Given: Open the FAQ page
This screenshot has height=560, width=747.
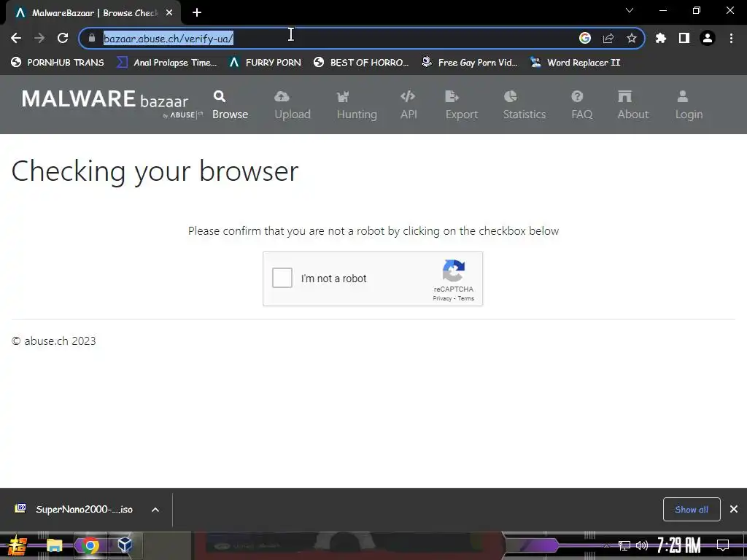Looking at the screenshot, I should pos(582,105).
